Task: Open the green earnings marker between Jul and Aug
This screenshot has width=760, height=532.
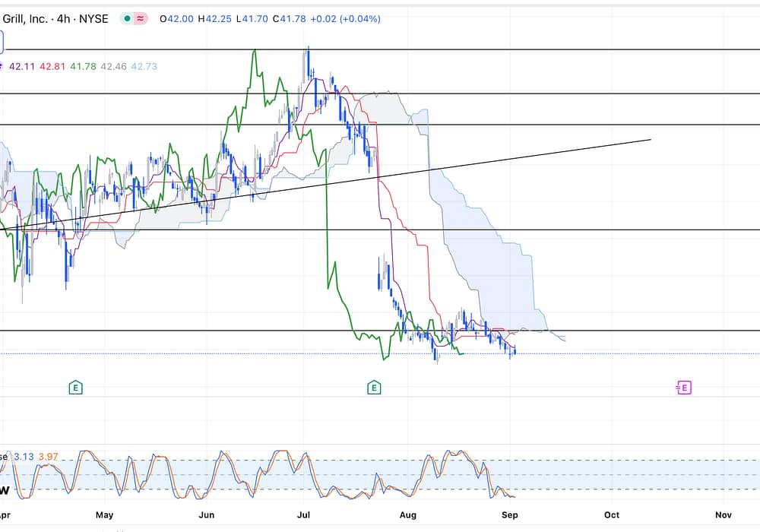Action: 374,388
